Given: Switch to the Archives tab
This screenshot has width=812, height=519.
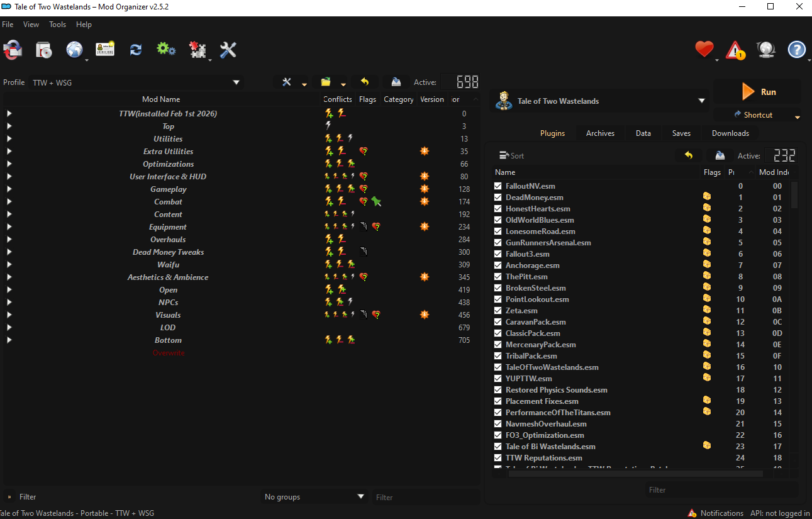Looking at the screenshot, I should click(601, 133).
